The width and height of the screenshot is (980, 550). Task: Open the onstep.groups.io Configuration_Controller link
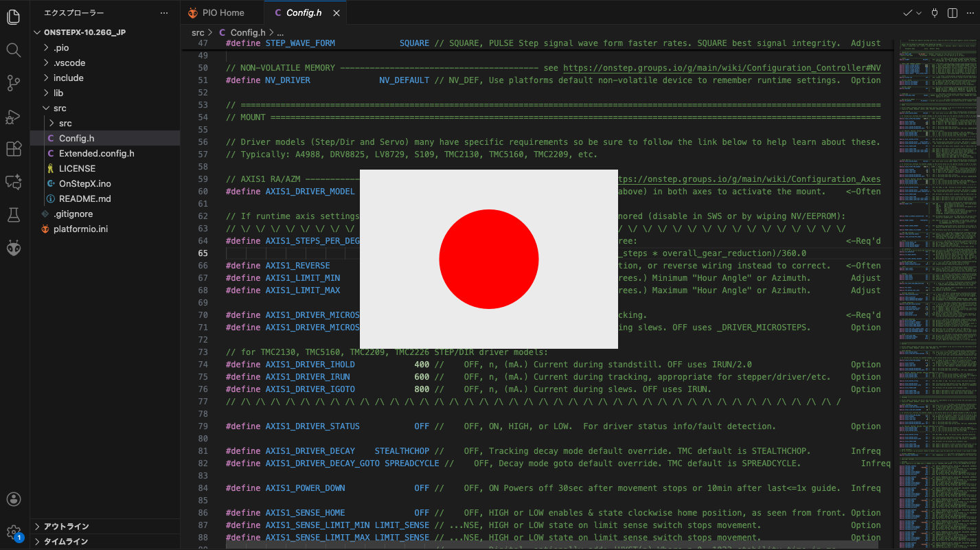[721, 68]
